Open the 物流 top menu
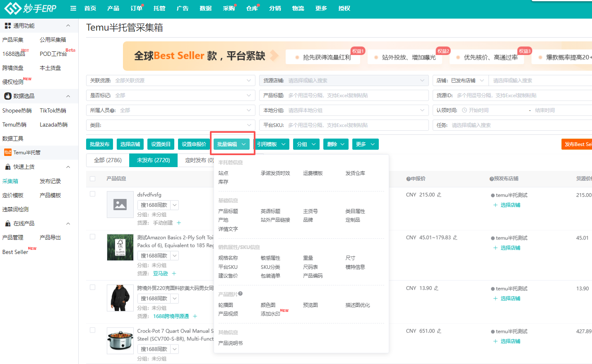Image resolution: width=592 pixels, height=364 pixels. (298, 8)
